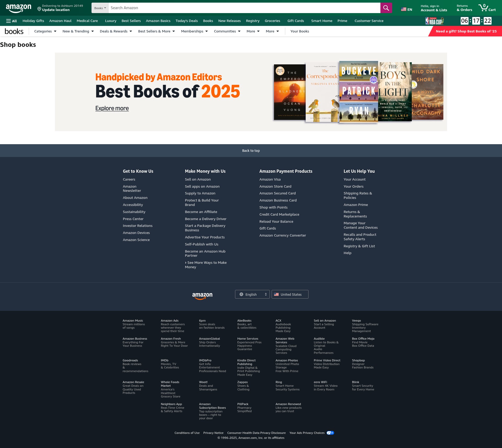Open Amazon Visa footer link
Screen dimensions: 502x448
click(x=270, y=180)
